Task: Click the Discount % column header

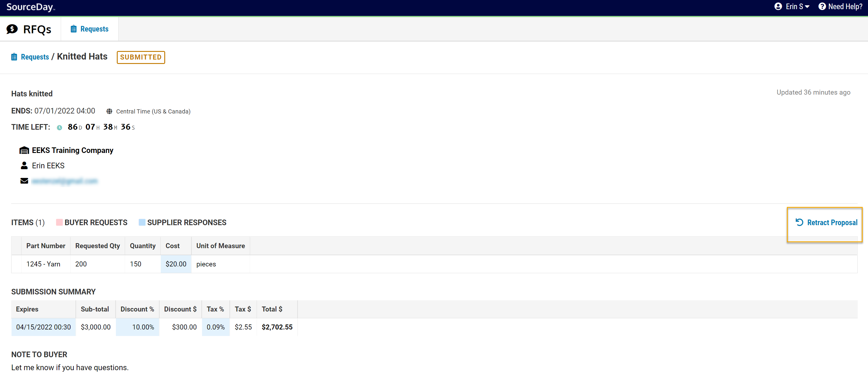Action: point(137,309)
